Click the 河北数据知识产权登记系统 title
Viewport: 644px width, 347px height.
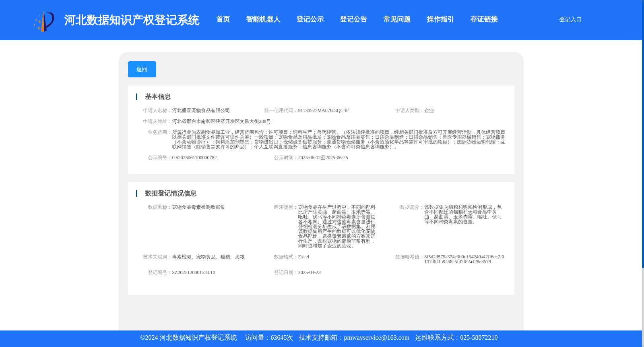tap(132, 20)
